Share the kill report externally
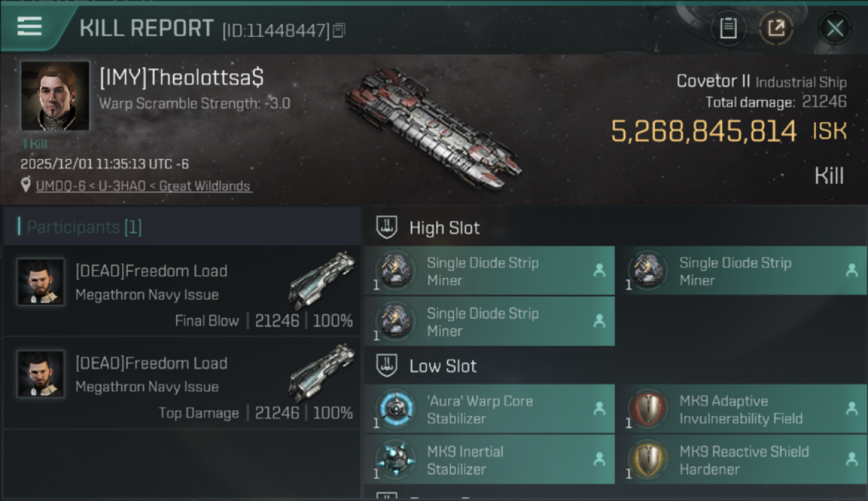The height and width of the screenshot is (501, 868). [776, 28]
